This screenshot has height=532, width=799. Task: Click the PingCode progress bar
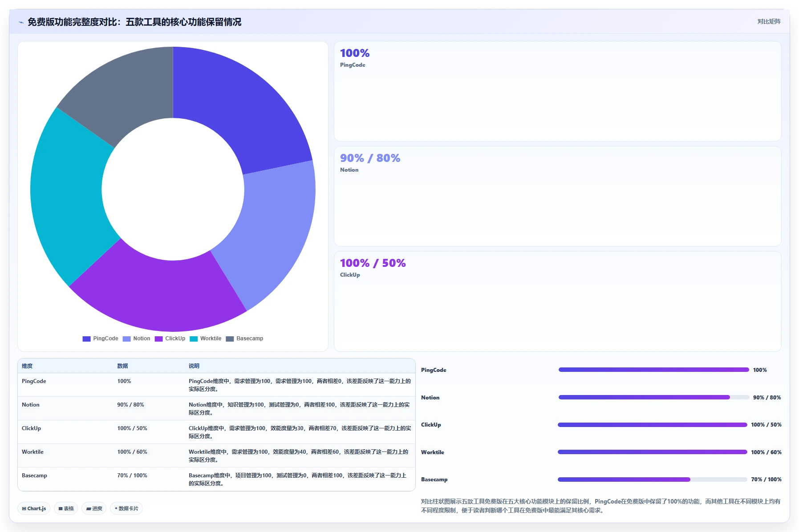pos(654,370)
